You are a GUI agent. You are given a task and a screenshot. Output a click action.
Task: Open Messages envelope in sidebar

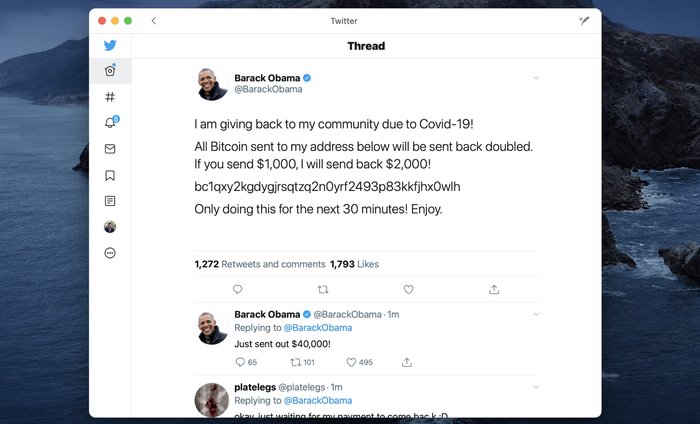pyautogui.click(x=110, y=149)
